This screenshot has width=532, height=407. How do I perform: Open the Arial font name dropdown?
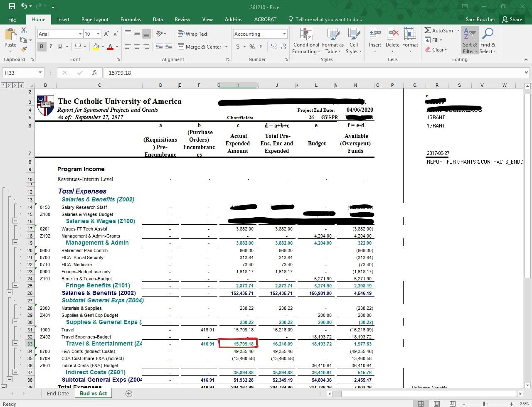(x=80, y=34)
